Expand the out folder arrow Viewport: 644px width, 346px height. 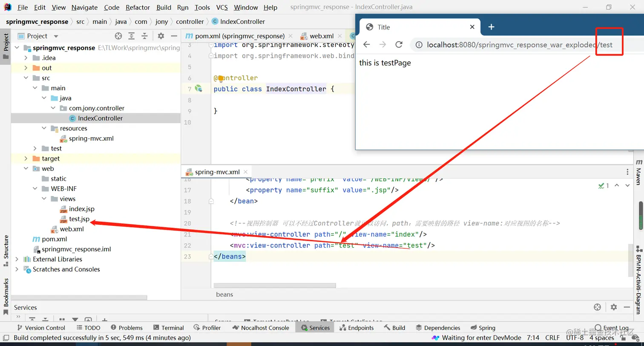26,68
